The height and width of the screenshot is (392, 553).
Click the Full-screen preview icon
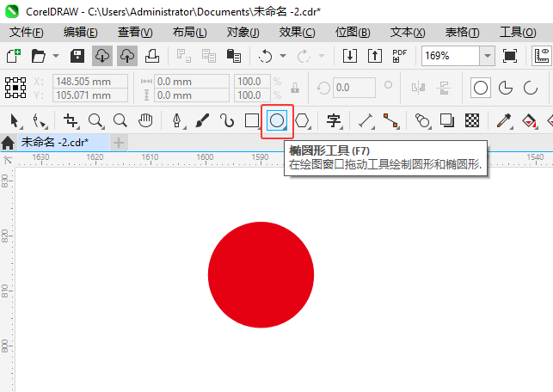click(x=510, y=56)
